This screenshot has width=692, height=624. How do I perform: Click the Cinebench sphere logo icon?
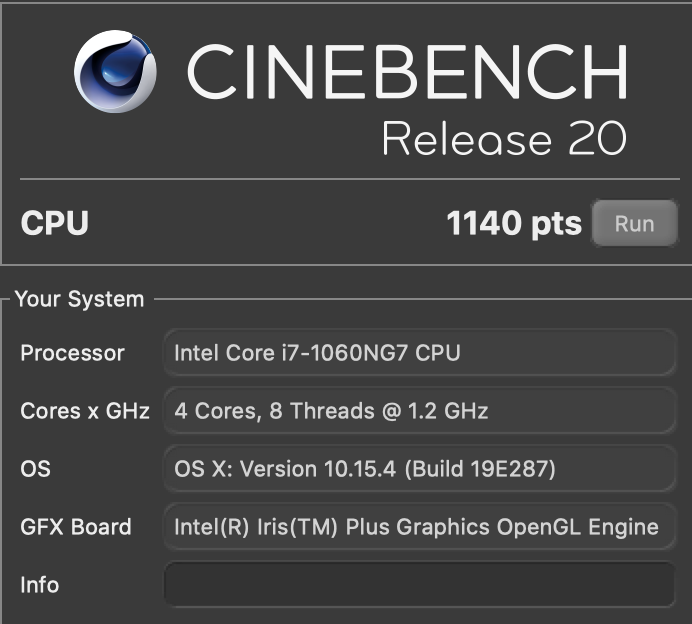[x=115, y=71]
